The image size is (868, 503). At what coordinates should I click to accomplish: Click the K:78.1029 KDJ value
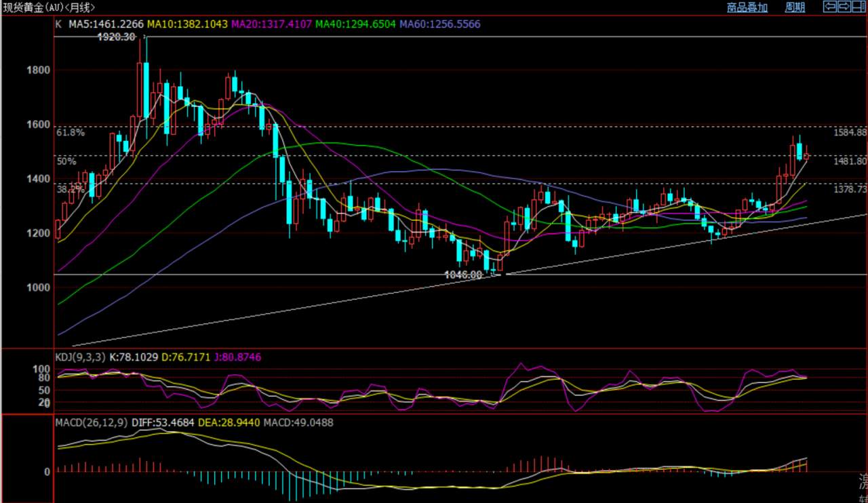[x=134, y=357]
